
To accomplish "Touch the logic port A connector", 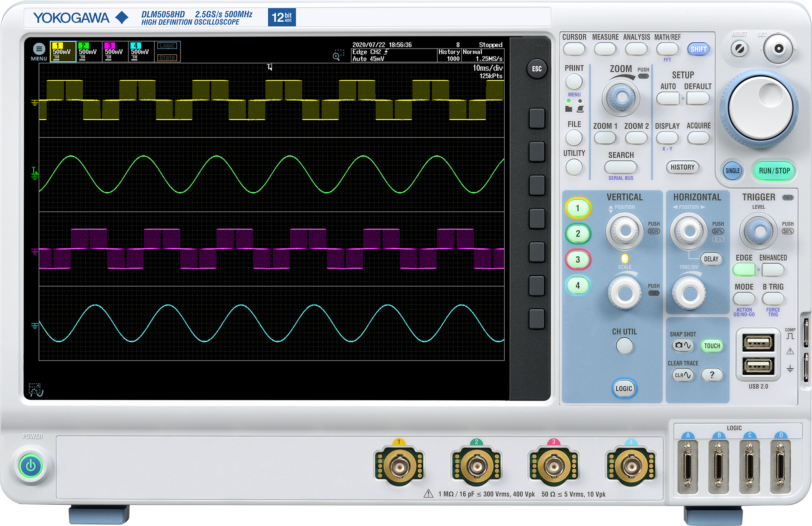I will coord(688,468).
